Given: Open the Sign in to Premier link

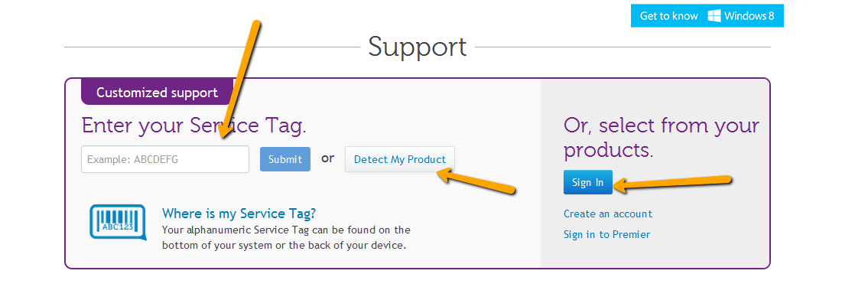Looking at the screenshot, I should click(606, 234).
